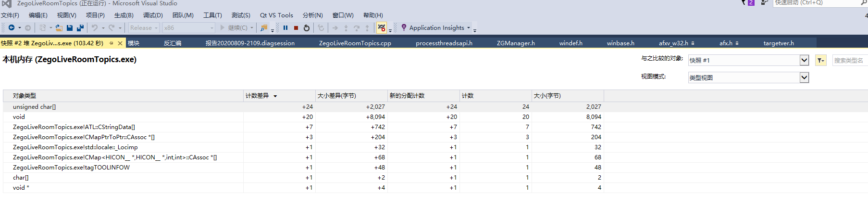Click the Open File folder icon
868x221 pixels.
point(59,28)
